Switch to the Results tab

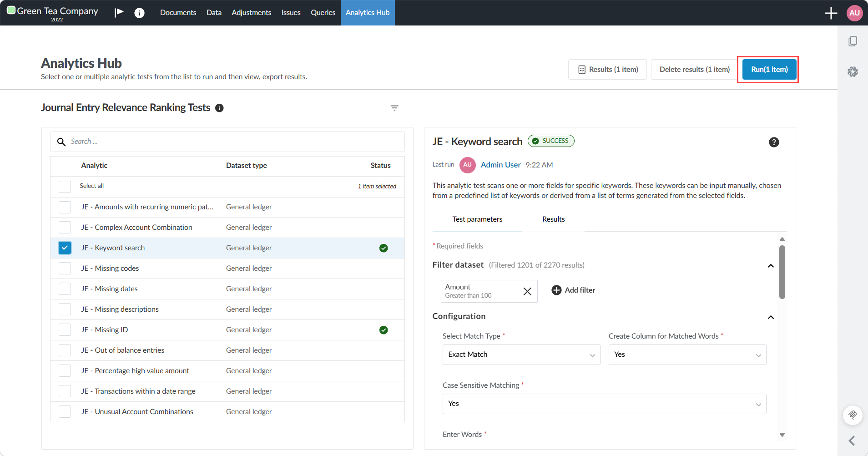(553, 219)
